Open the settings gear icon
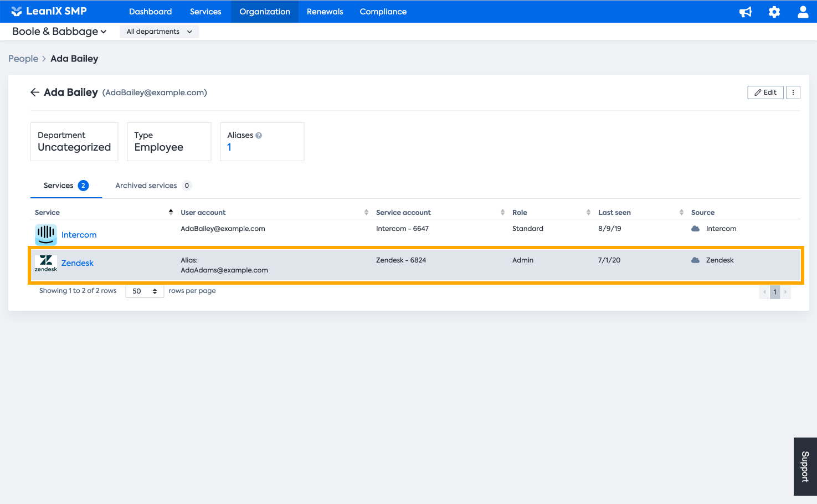This screenshot has width=817, height=504. [774, 12]
